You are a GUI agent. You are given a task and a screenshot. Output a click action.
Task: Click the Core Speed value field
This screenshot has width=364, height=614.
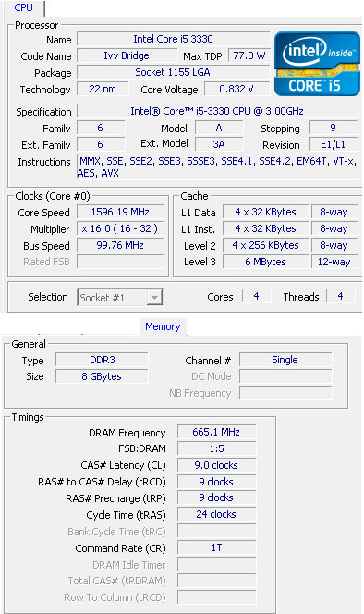point(120,213)
